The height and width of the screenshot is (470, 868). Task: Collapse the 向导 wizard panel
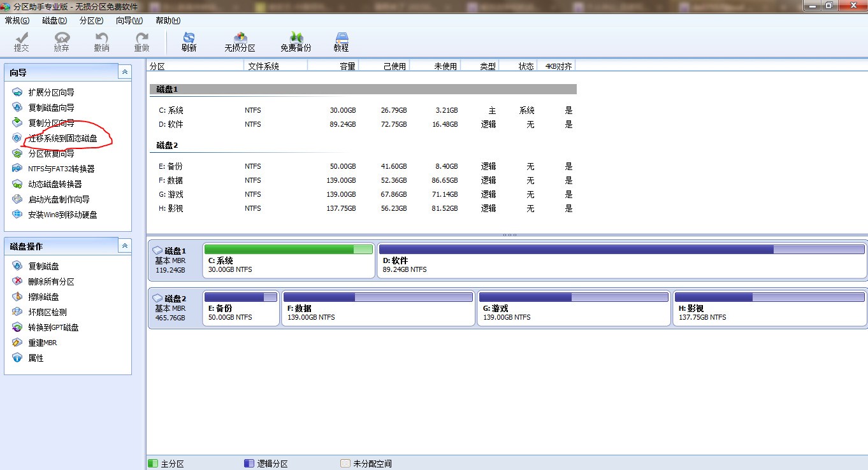[x=125, y=73]
